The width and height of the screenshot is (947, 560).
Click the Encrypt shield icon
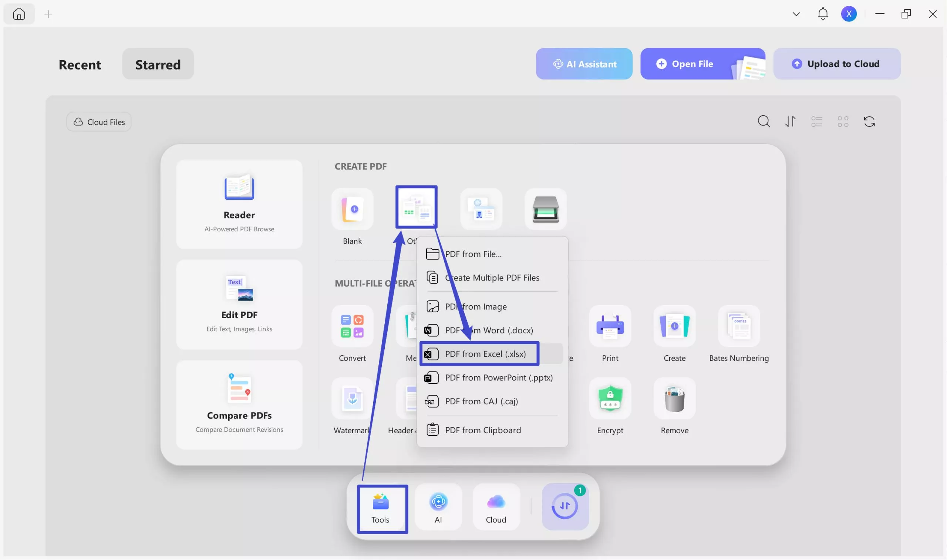click(x=610, y=399)
